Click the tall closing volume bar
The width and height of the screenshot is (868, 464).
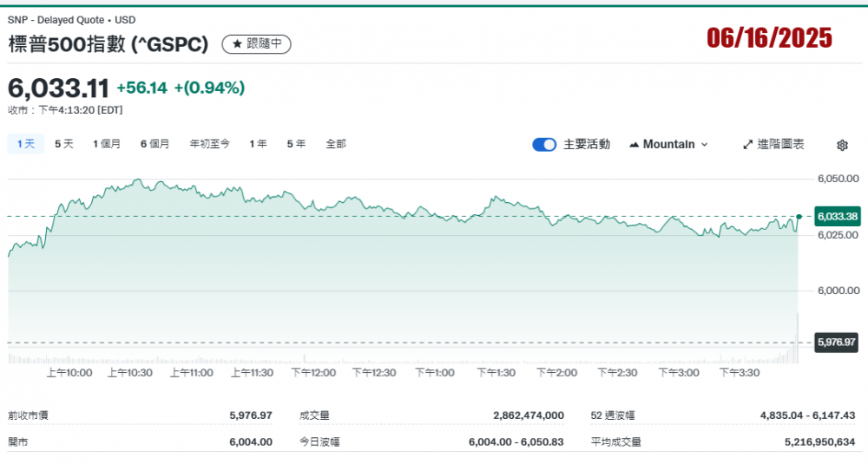(x=798, y=338)
